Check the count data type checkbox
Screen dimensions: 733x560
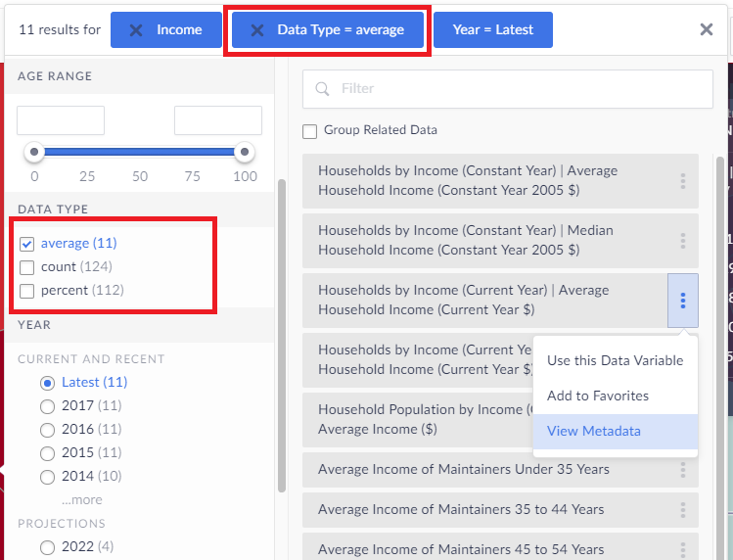tap(27, 266)
